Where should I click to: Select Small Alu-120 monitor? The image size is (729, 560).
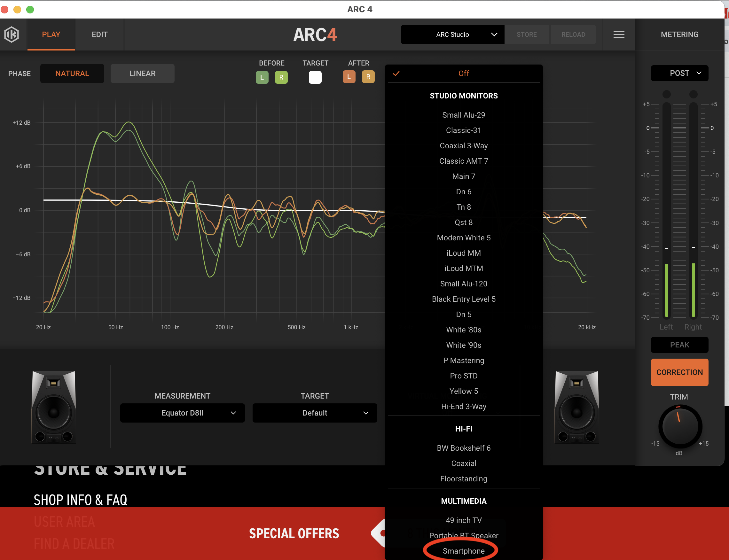(x=464, y=284)
